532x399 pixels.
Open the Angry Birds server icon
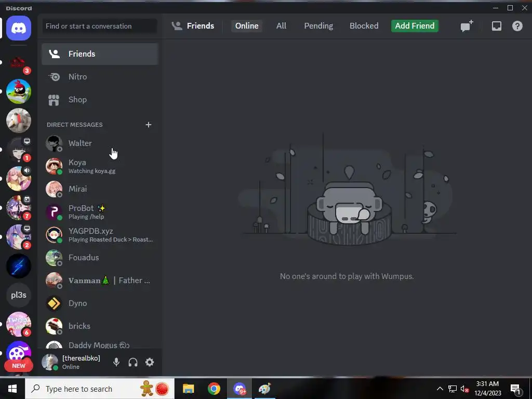(x=19, y=91)
